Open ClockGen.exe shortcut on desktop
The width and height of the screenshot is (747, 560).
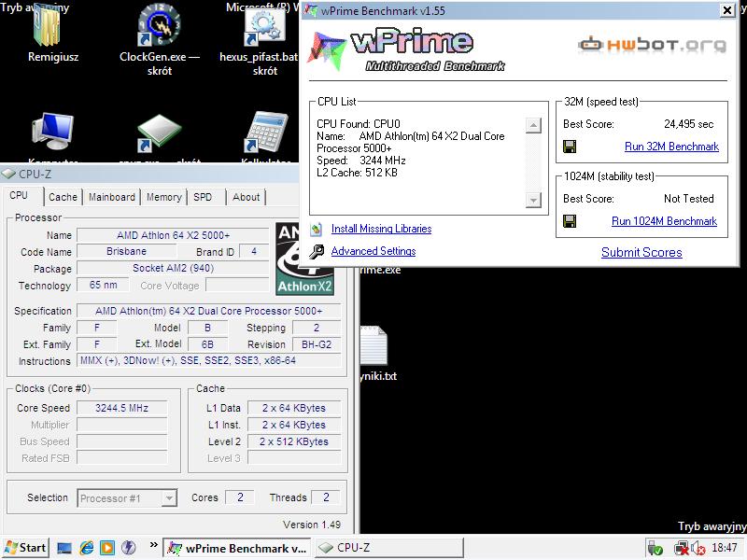click(159, 25)
